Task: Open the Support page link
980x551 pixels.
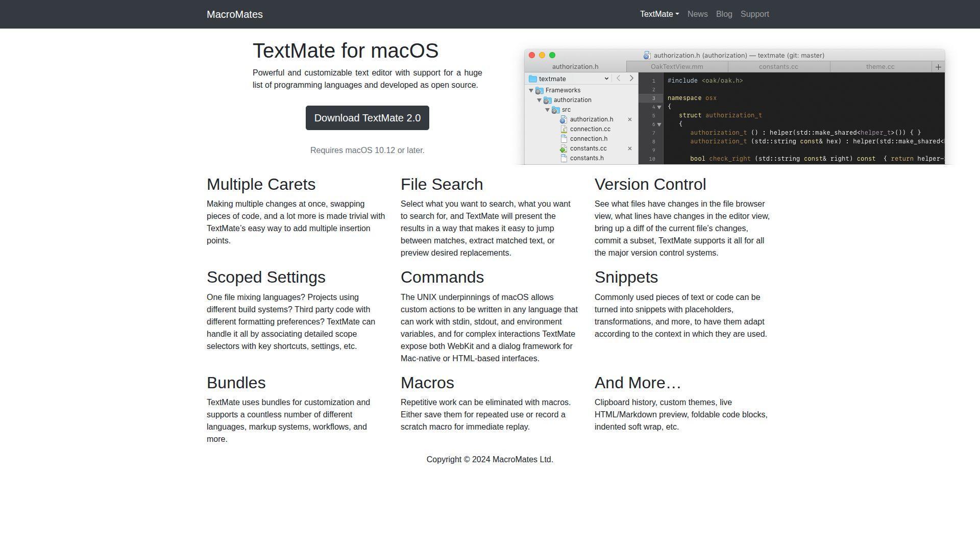Action: coord(754,14)
